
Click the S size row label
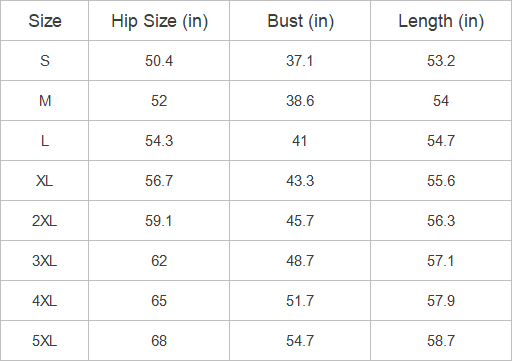(45, 61)
